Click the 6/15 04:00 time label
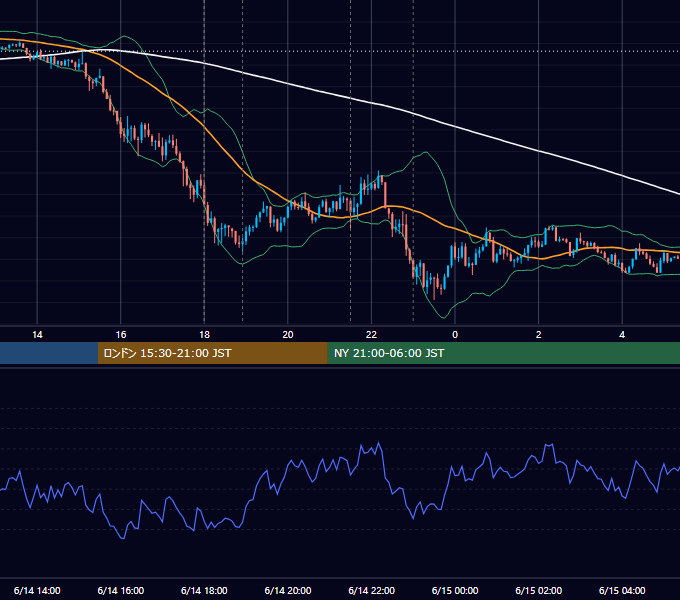This screenshot has width=680, height=600. point(622,590)
